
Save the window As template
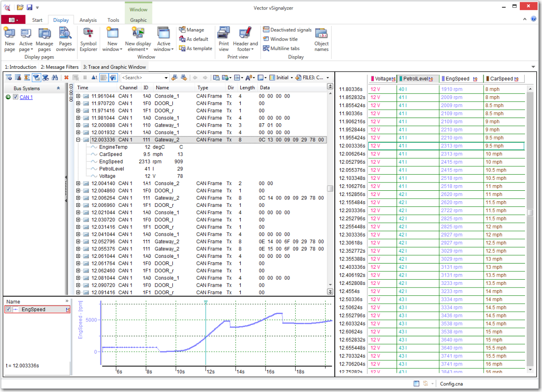(x=195, y=48)
